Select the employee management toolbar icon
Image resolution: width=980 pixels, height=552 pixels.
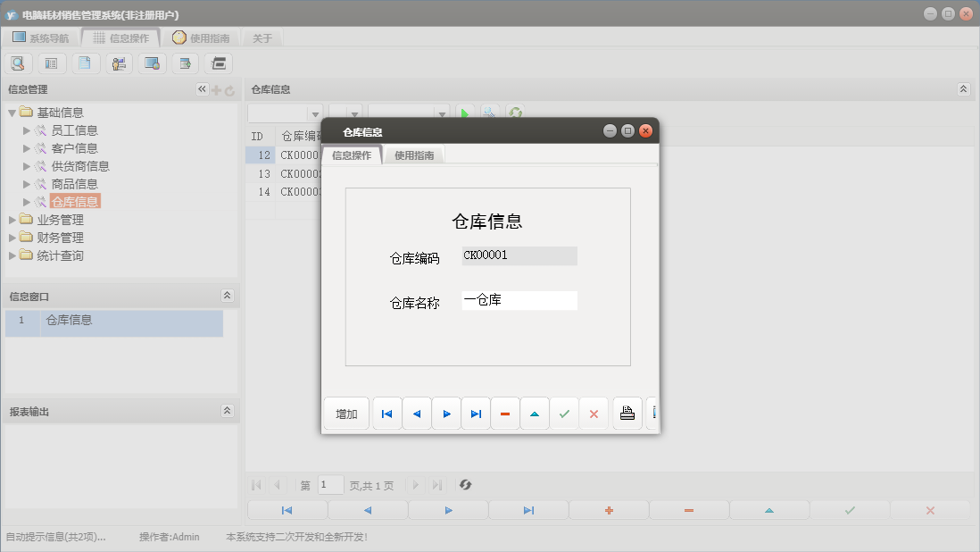(118, 63)
